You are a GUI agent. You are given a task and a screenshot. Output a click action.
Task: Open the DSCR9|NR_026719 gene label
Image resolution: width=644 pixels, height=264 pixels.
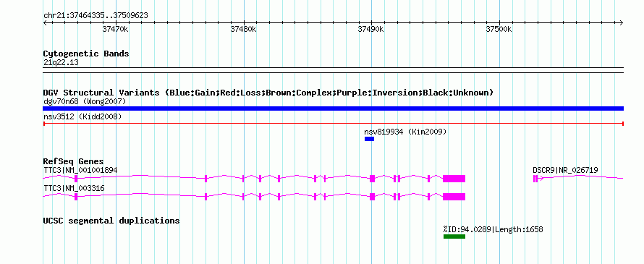pyautogui.click(x=565, y=170)
